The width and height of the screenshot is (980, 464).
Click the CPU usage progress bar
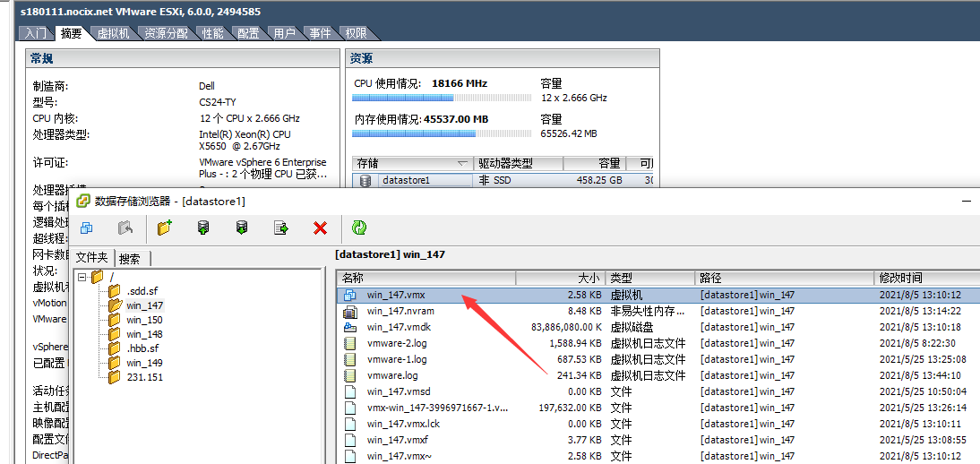pos(442,99)
